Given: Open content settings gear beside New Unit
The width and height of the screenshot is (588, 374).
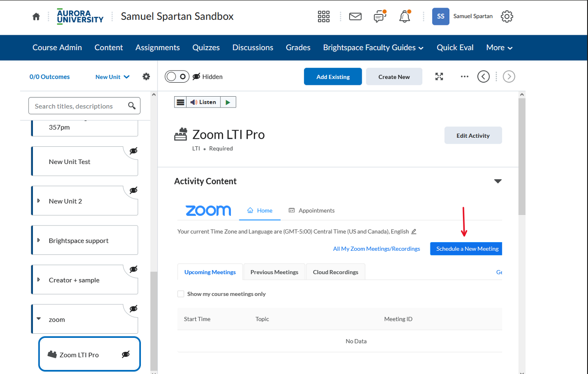Looking at the screenshot, I should coord(146,77).
